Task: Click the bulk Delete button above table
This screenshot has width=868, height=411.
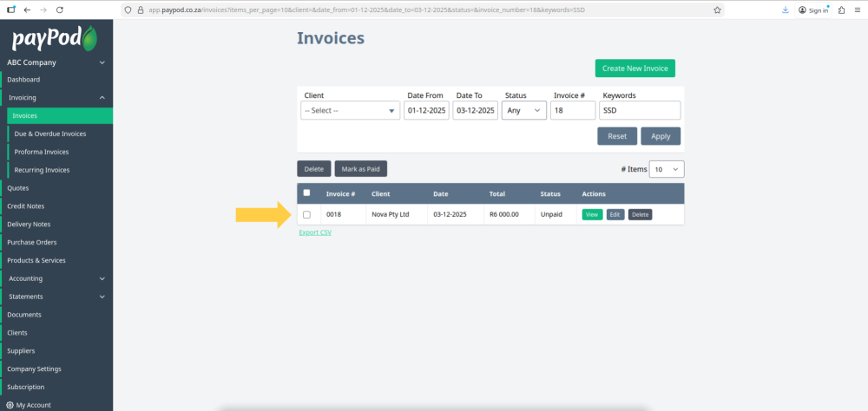Action: click(x=314, y=169)
